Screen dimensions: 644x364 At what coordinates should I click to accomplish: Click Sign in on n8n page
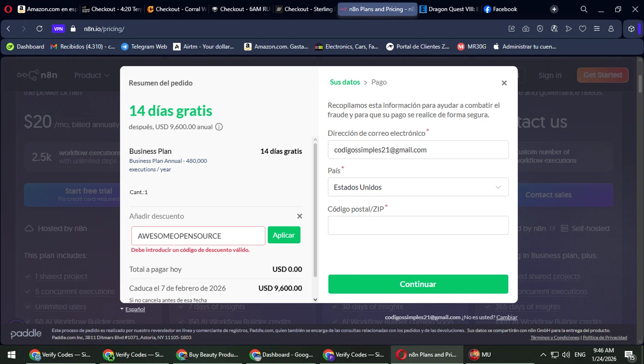550,75
